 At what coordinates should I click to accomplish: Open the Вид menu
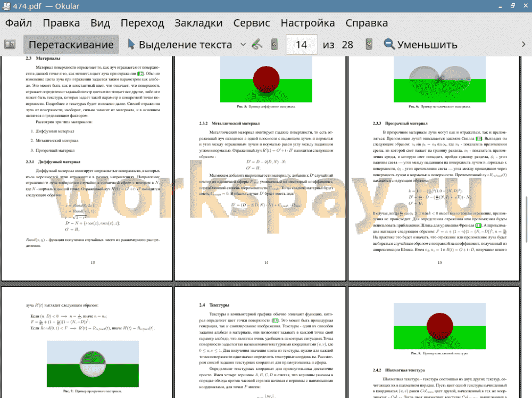point(100,23)
